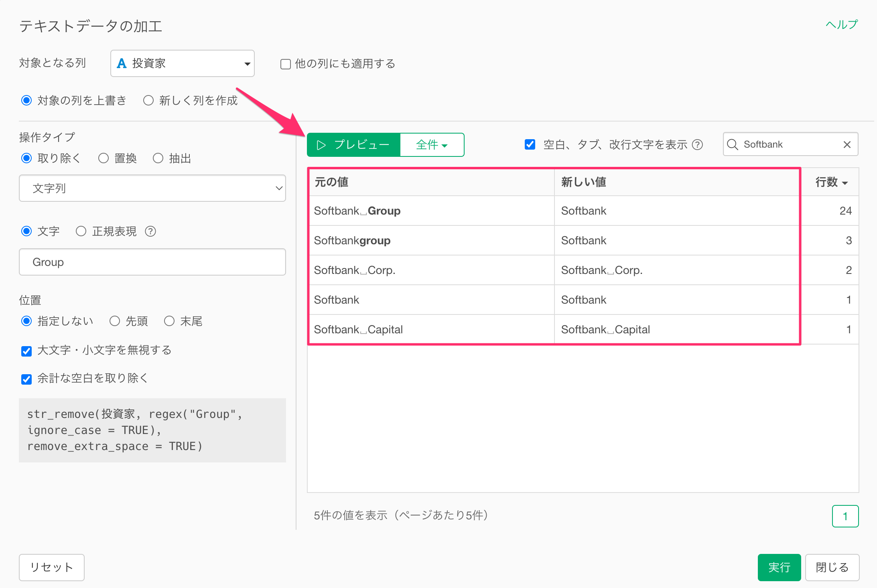The width and height of the screenshot is (877, 588).
Task: Open the 全件 dropdown
Action: click(x=432, y=145)
